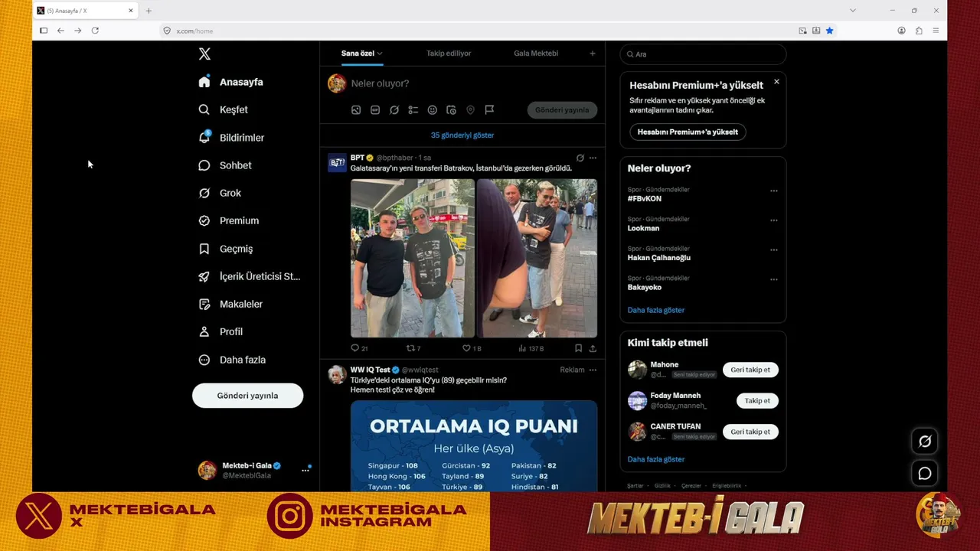Click the composer Gönderi yayınla button

pyautogui.click(x=562, y=110)
